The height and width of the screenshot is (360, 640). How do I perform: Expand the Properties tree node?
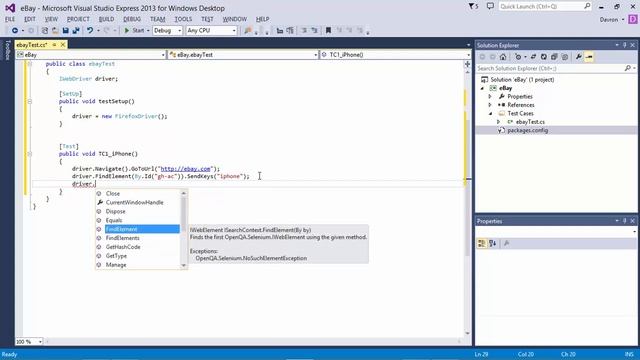[490, 97]
